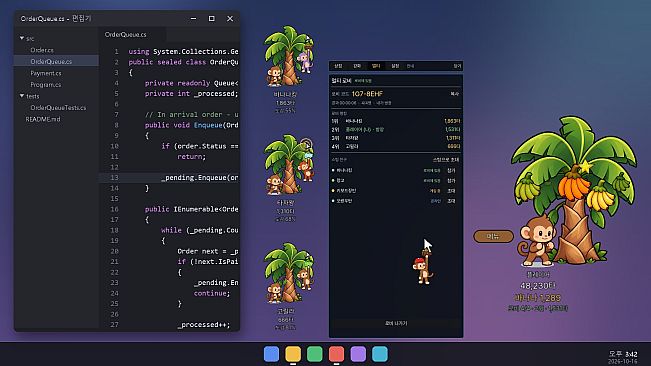Open OrderQueueTests.cs in the tests folder
The width and height of the screenshot is (651, 366).
58,107
